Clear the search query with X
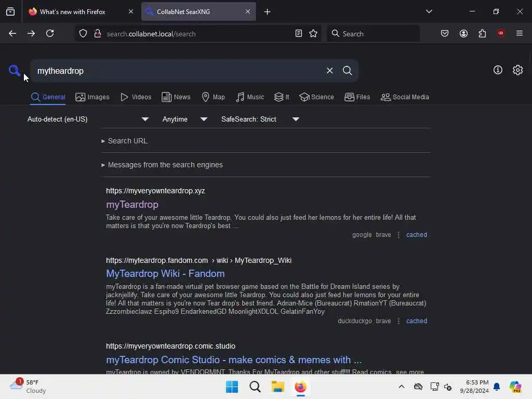Image resolution: width=532 pixels, height=399 pixels. tap(329, 71)
